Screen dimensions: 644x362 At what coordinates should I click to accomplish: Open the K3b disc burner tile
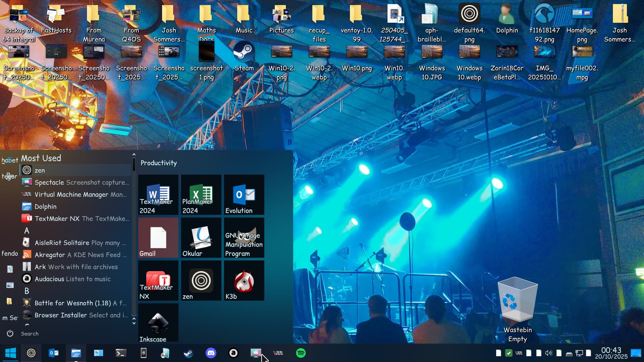[x=244, y=281]
